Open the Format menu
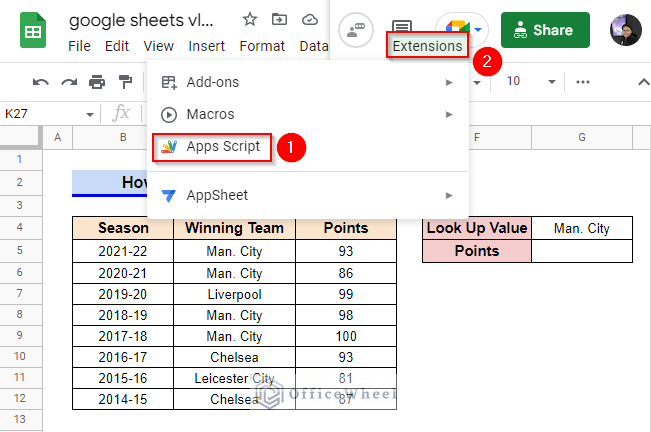Viewport: 651px width, 432px height. tap(262, 46)
